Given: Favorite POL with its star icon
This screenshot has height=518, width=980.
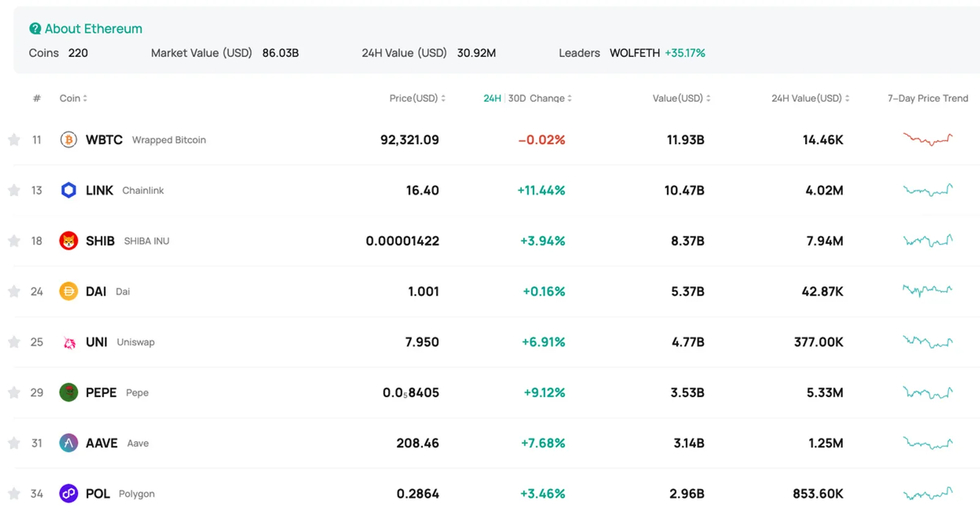Looking at the screenshot, I should [14, 493].
